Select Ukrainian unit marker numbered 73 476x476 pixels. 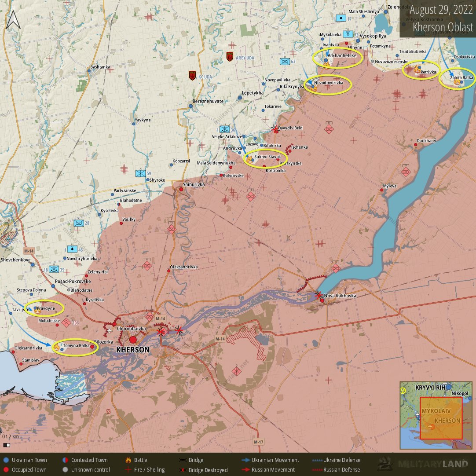click(x=348, y=34)
